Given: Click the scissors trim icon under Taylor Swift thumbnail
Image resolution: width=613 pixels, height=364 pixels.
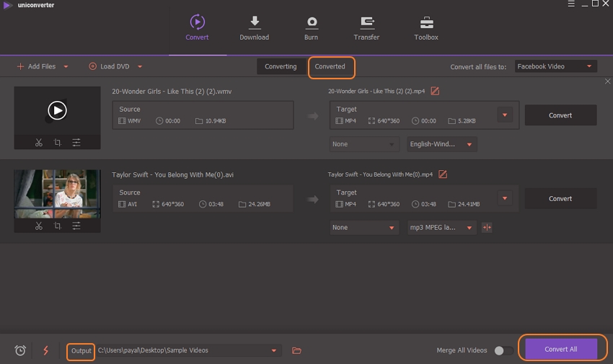Looking at the screenshot, I should (39, 226).
